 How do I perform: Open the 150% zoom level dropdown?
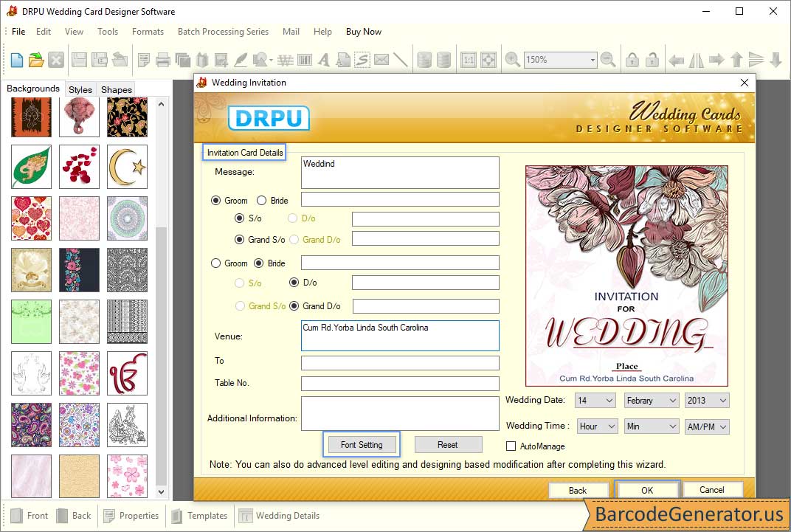(x=593, y=60)
